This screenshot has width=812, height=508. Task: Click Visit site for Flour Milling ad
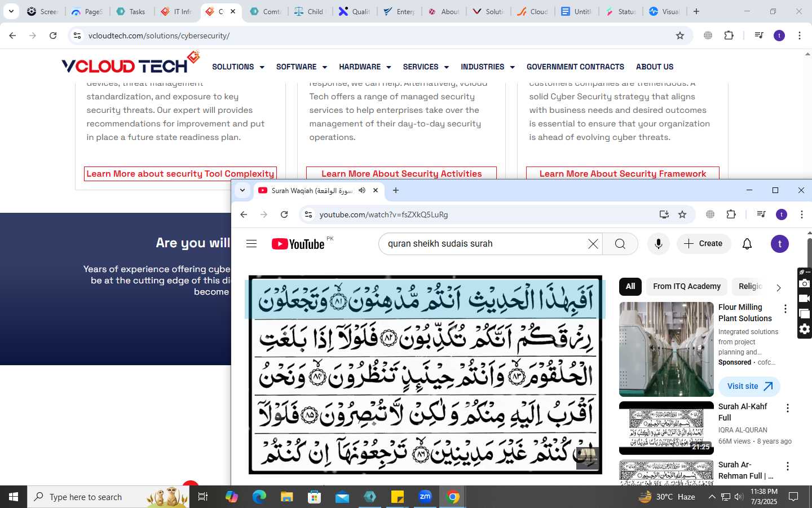point(749,387)
